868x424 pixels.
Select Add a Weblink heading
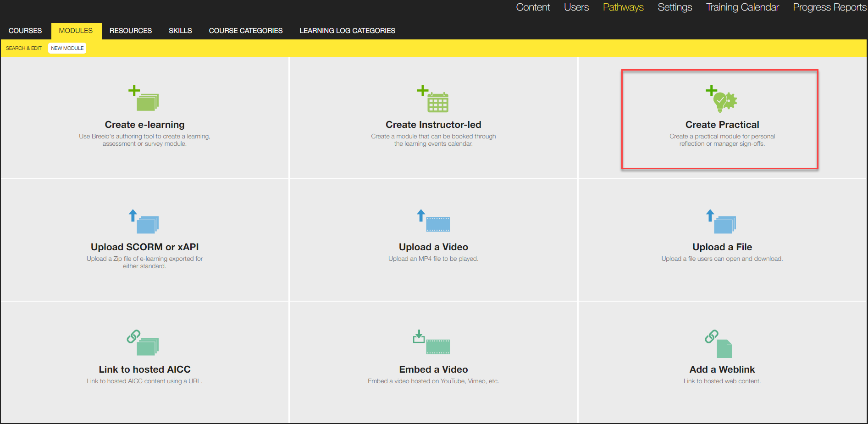click(722, 369)
